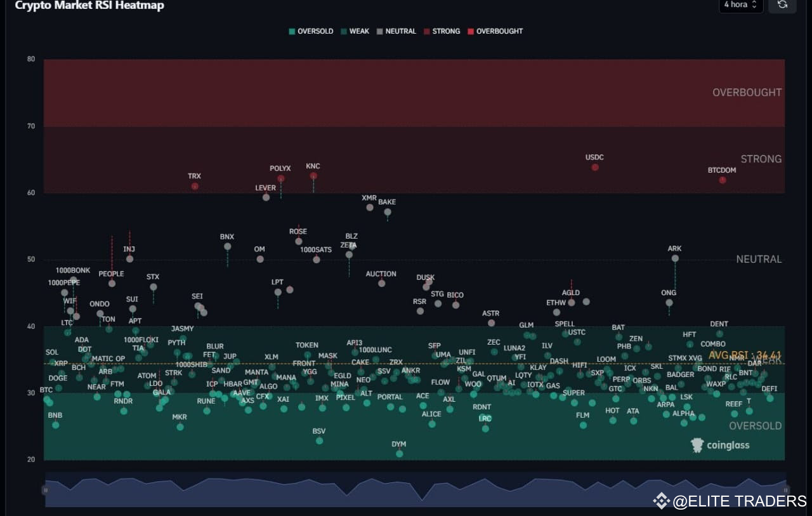Image resolution: width=812 pixels, height=516 pixels.
Task: Select the BSV data point
Action: pyautogui.click(x=319, y=440)
